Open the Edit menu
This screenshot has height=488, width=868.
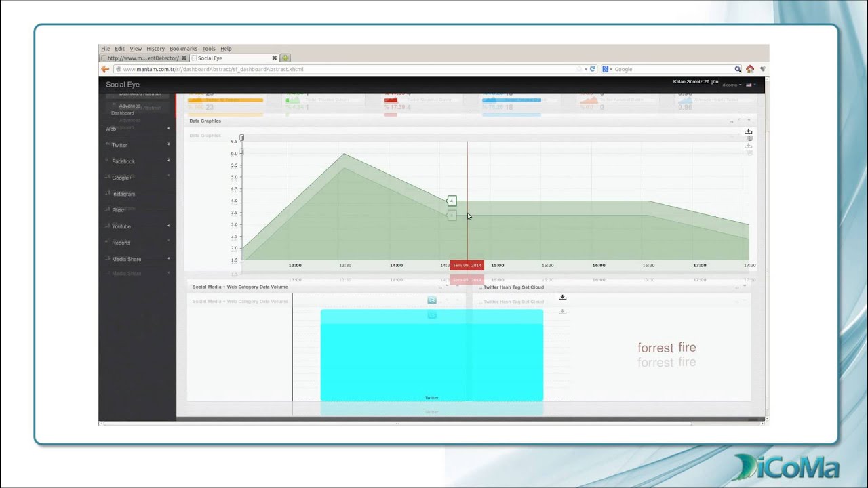[x=120, y=49]
